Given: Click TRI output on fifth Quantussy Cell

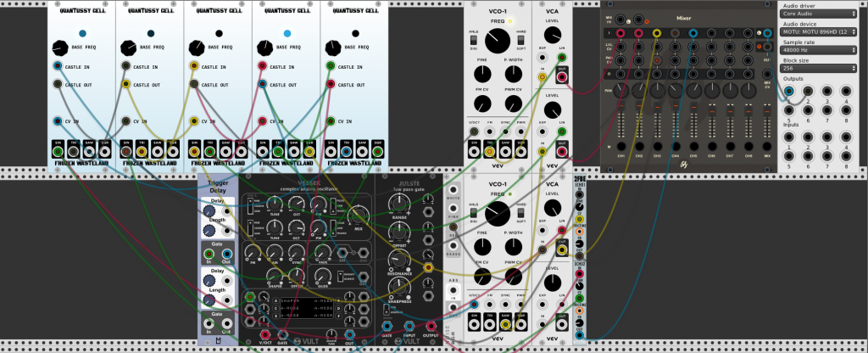Looking at the screenshot, I should [x=347, y=152].
